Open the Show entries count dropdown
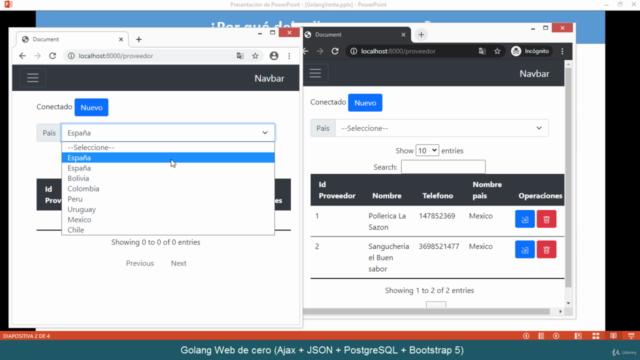The image size is (640, 360). coord(427,151)
